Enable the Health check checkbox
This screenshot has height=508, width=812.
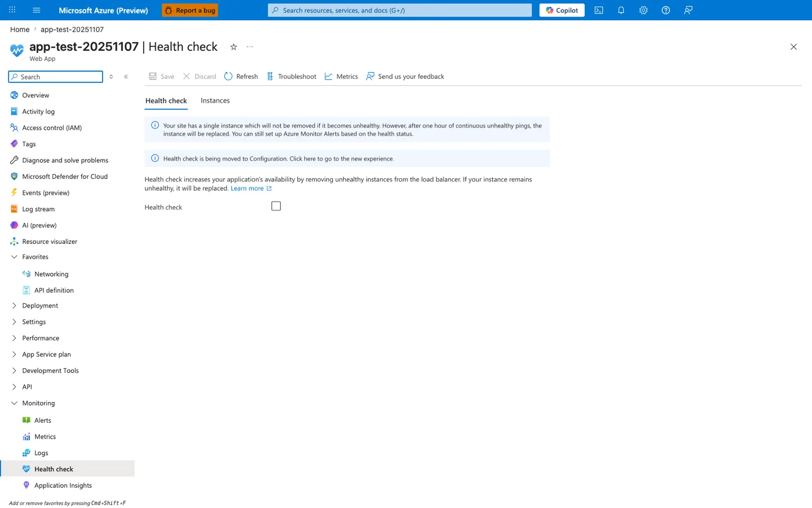[276, 206]
